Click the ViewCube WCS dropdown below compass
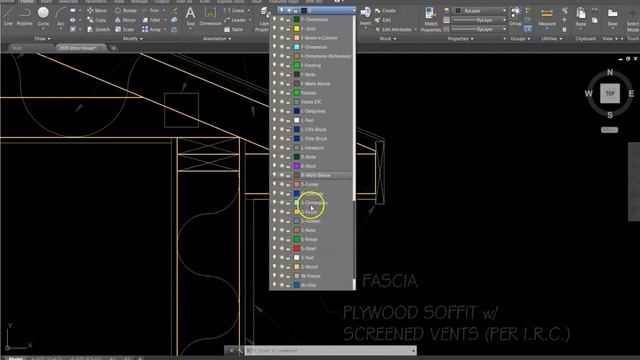This screenshot has height=360, width=640. [609, 130]
